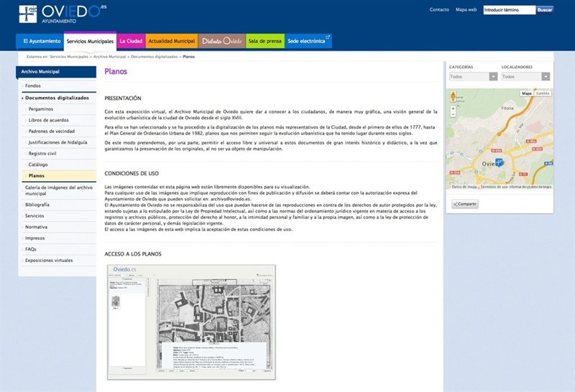Zoom out on the map

click(453, 114)
